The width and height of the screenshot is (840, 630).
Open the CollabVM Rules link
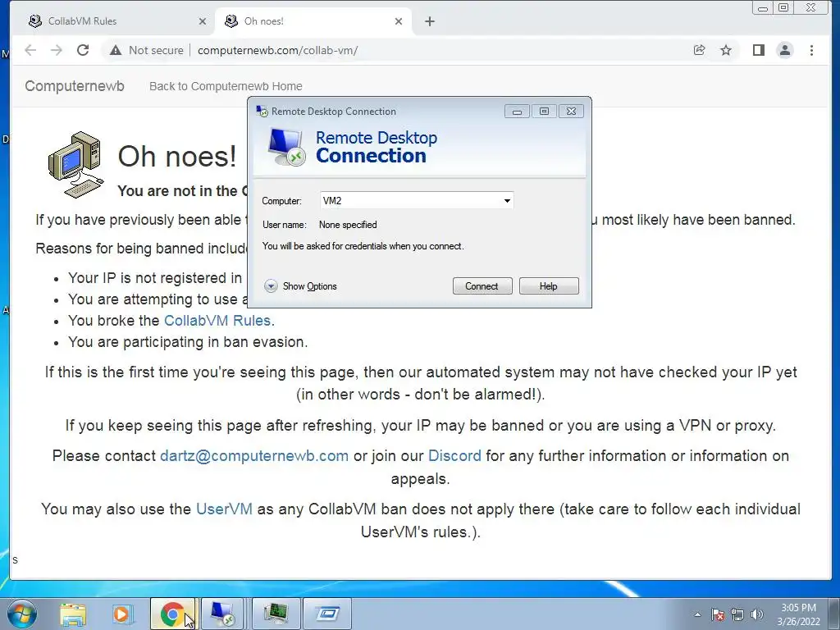pos(217,321)
